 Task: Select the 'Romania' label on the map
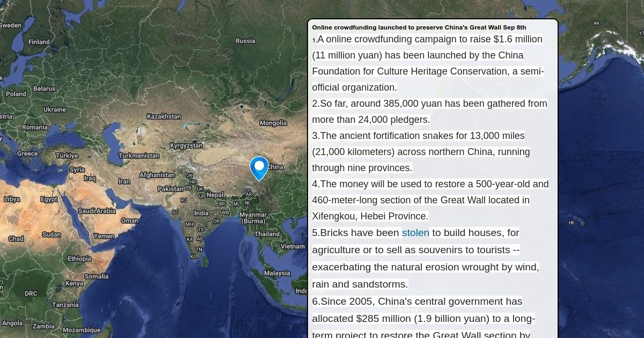click(x=35, y=127)
